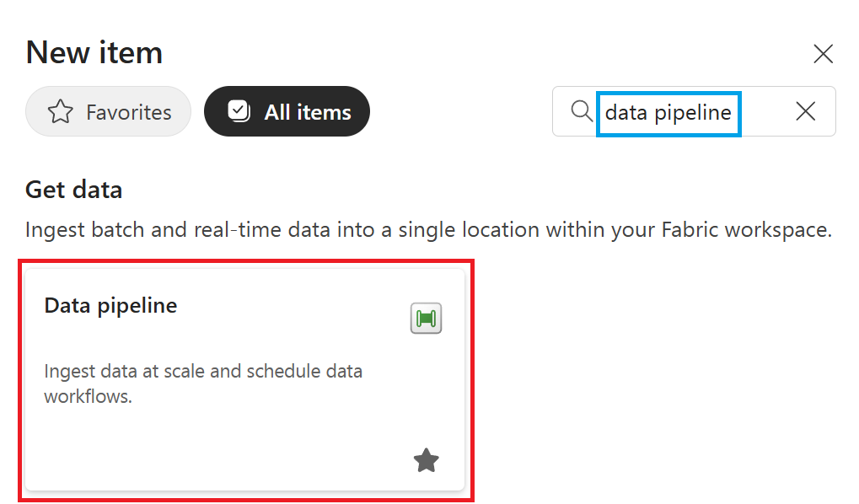859x504 pixels.
Task: Click the magnifying glass search icon
Action: [x=581, y=110]
